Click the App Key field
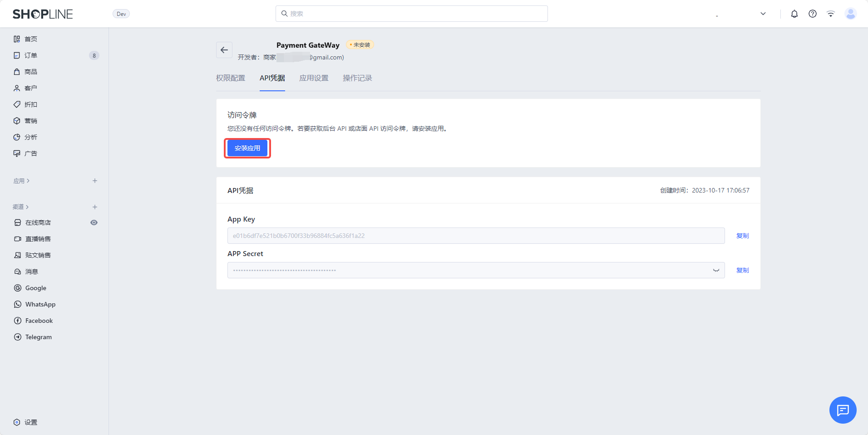The image size is (868, 435). (x=476, y=236)
